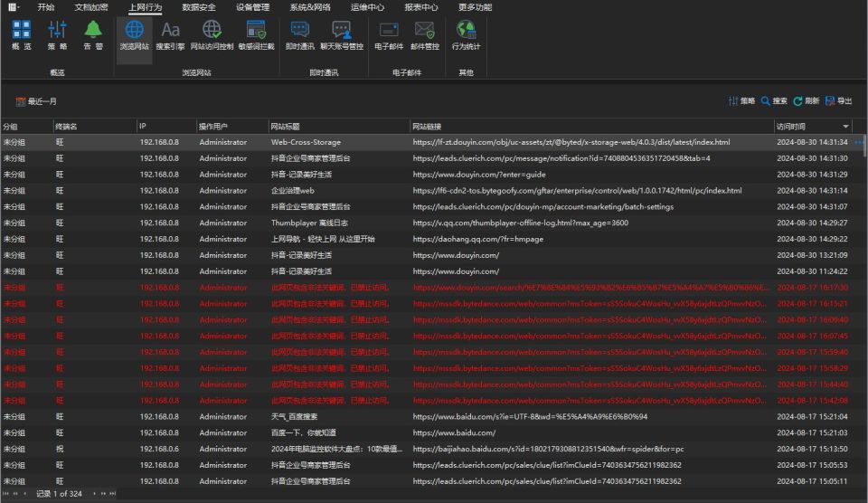Go to next record arrow
The height and width of the screenshot is (503, 868).
pos(94,494)
